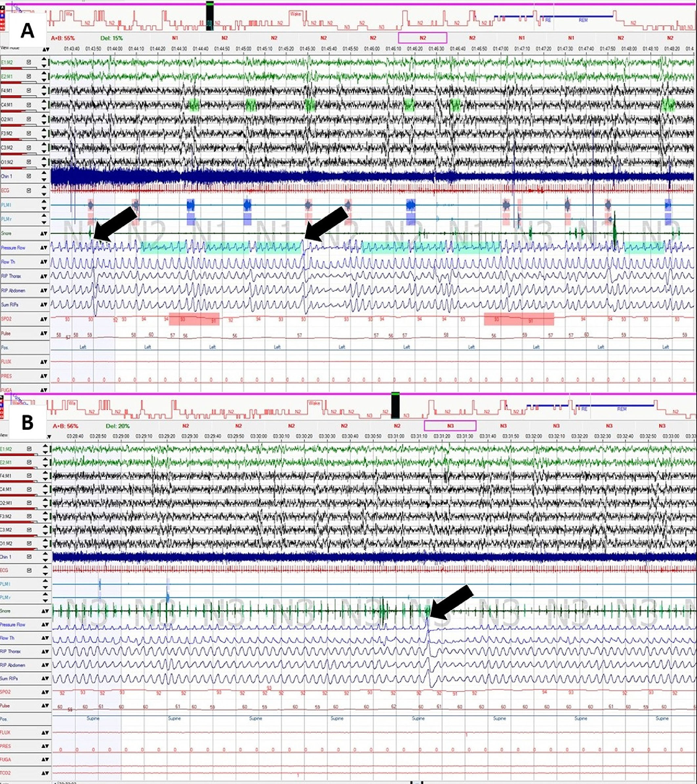Click down arrow for PLM r channel in panel A
This screenshot has width=697, height=784.
(44, 222)
